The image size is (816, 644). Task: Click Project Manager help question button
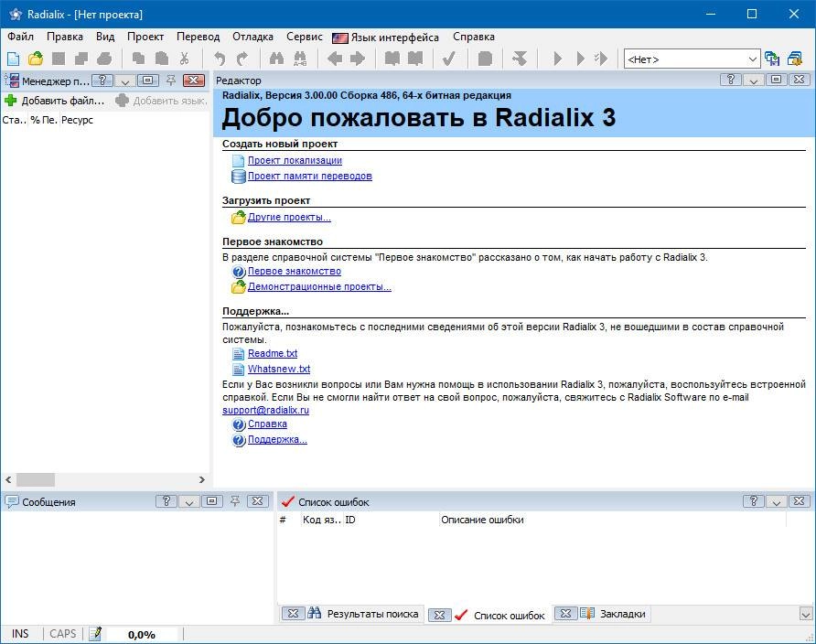click(x=102, y=80)
